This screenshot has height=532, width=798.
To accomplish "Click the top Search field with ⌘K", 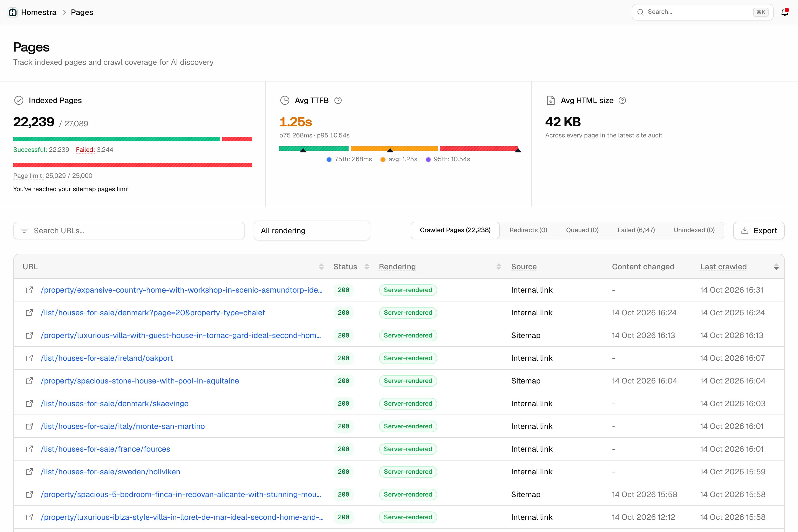I will click(702, 12).
